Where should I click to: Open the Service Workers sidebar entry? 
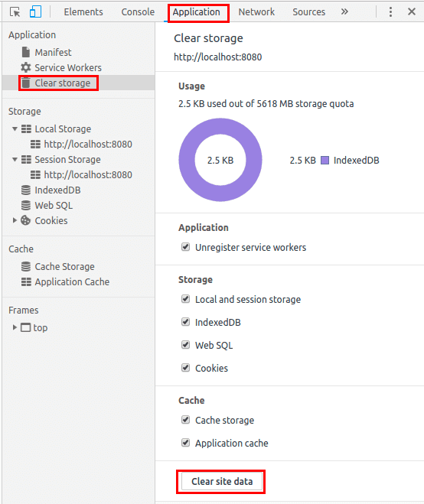click(x=68, y=67)
